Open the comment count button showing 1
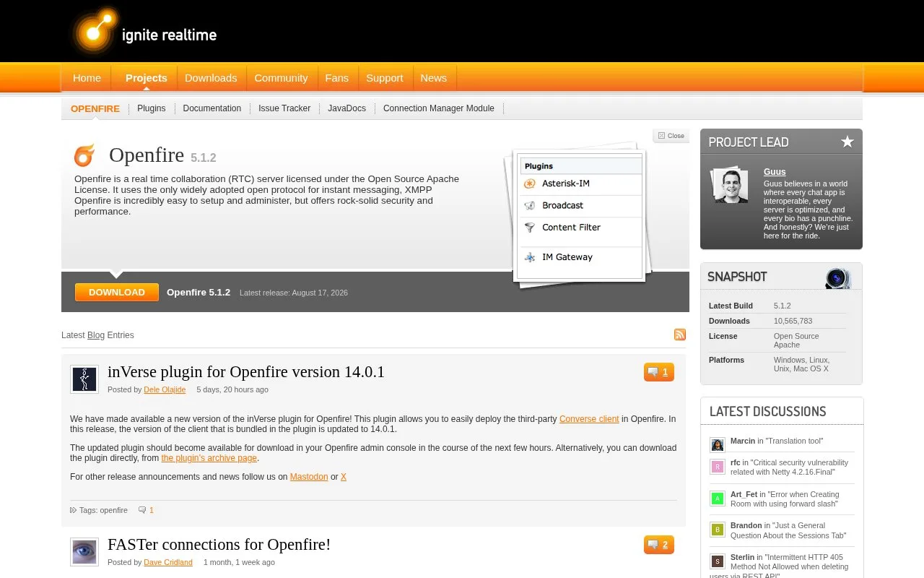This screenshot has height=578, width=924. coord(659,372)
